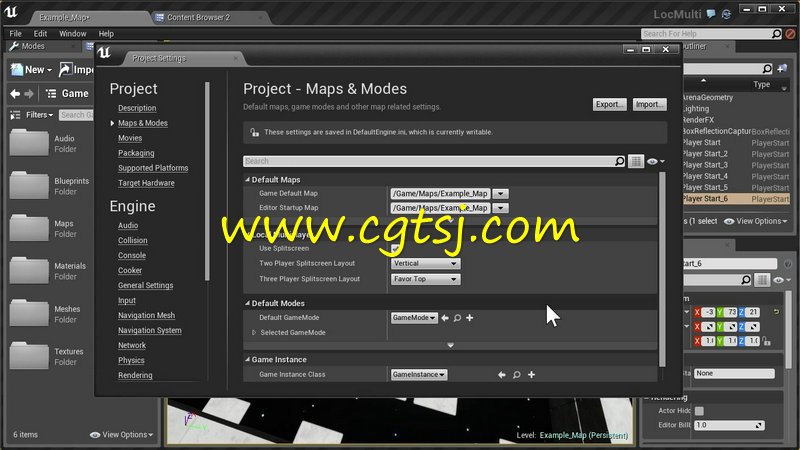Select Player Start_5 in World Outliner
800x450 pixels.
pyautogui.click(x=736, y=187)
